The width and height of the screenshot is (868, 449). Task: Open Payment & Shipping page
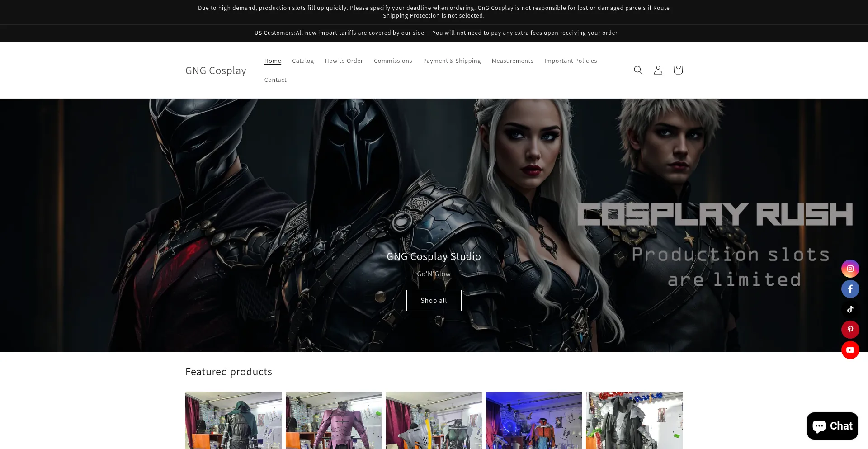(x=452, y=61)
